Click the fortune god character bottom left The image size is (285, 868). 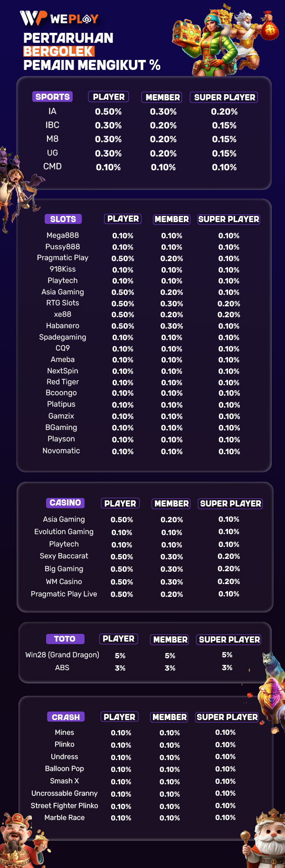click(21, 840)
